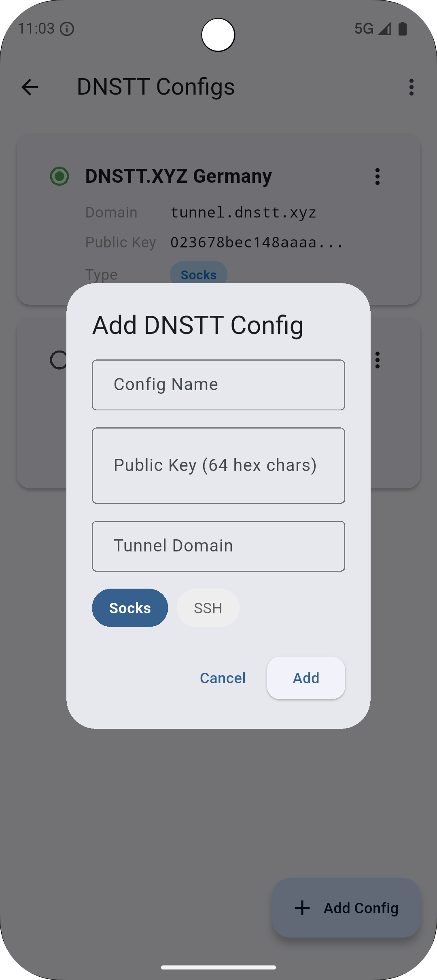Cancel the Add DNSTT Config dialog
This screenshot has height=980, width=437.
[223, 678]
